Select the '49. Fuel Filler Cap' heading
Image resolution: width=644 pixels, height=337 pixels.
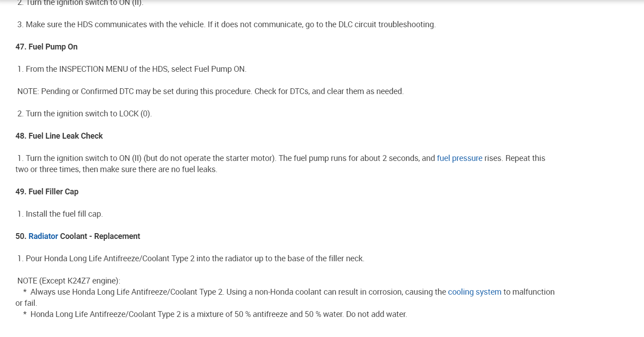point(47,192)
